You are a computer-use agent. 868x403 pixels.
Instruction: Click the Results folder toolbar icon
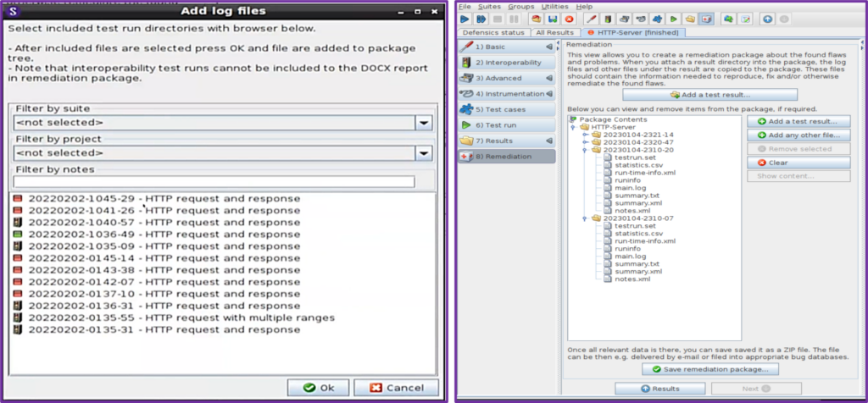[690, 19]
